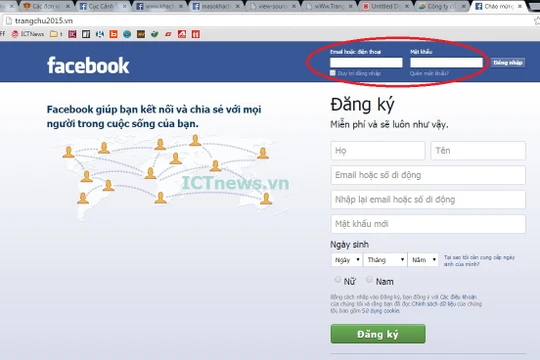Open the Tháng dropdown
The height and width of the screenshot is (360, 540).
[x=385, y=260]
